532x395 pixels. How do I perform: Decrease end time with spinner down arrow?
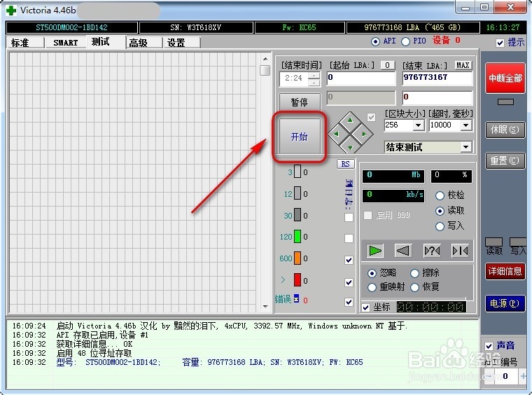point(314,83)
